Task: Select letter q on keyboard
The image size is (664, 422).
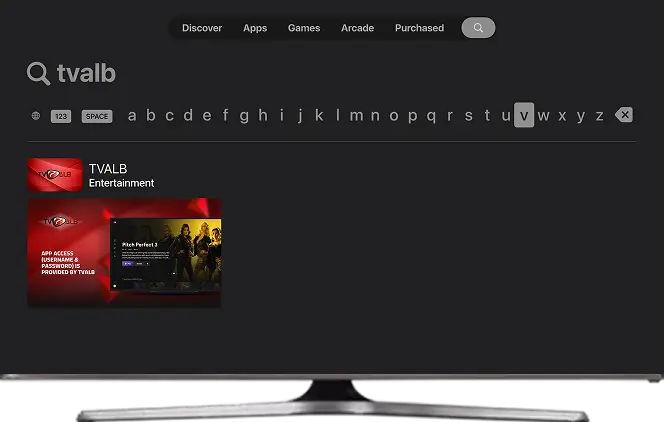Action: coord(431,116)
